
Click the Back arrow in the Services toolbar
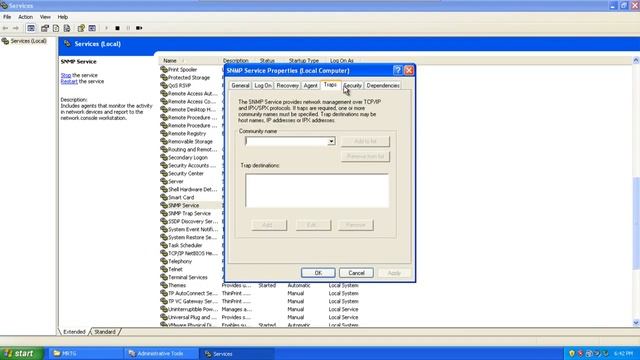(x=5, y=28)
